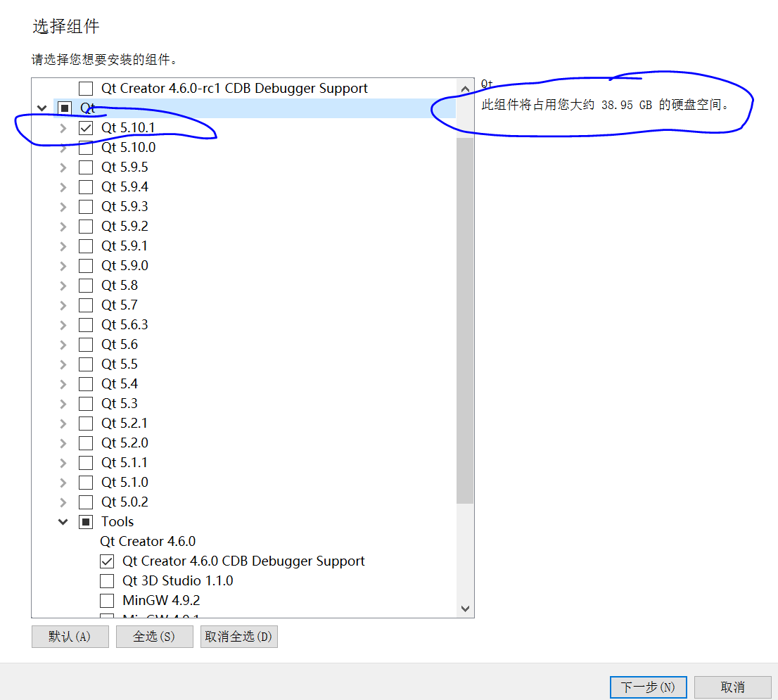Check the Qt 5.10.0 checkbox
Viewport: 778px width, 700px height.
86,147
